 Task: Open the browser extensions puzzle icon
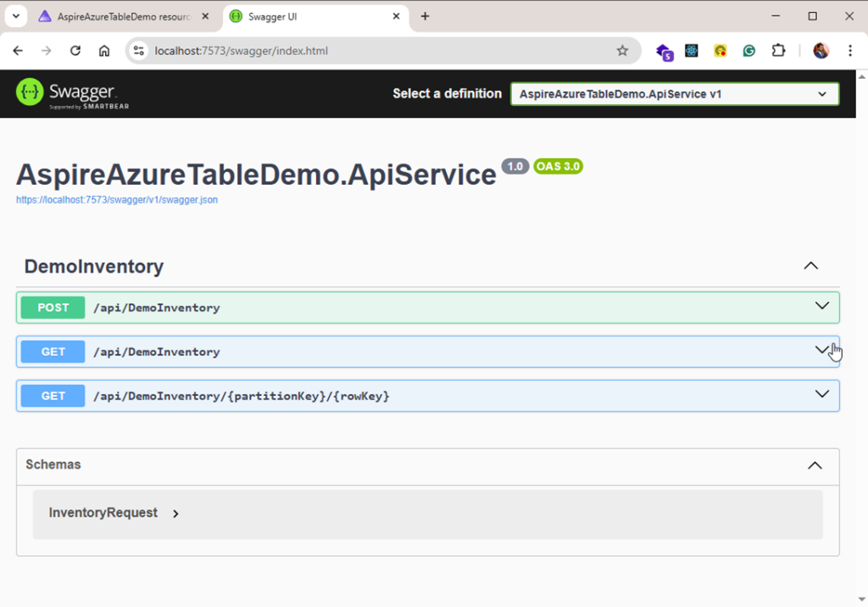[x=778, y=51]
